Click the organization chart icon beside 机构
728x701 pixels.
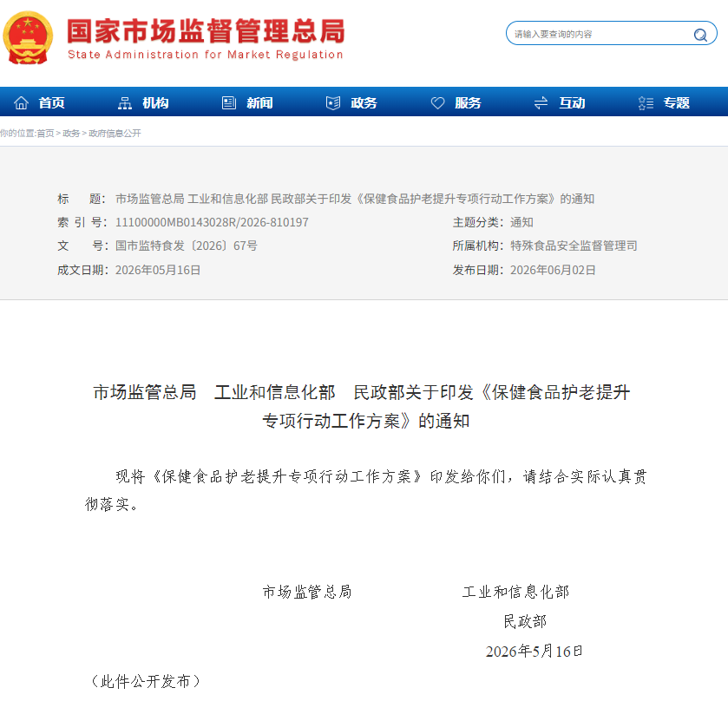click(x=125, y=103)
